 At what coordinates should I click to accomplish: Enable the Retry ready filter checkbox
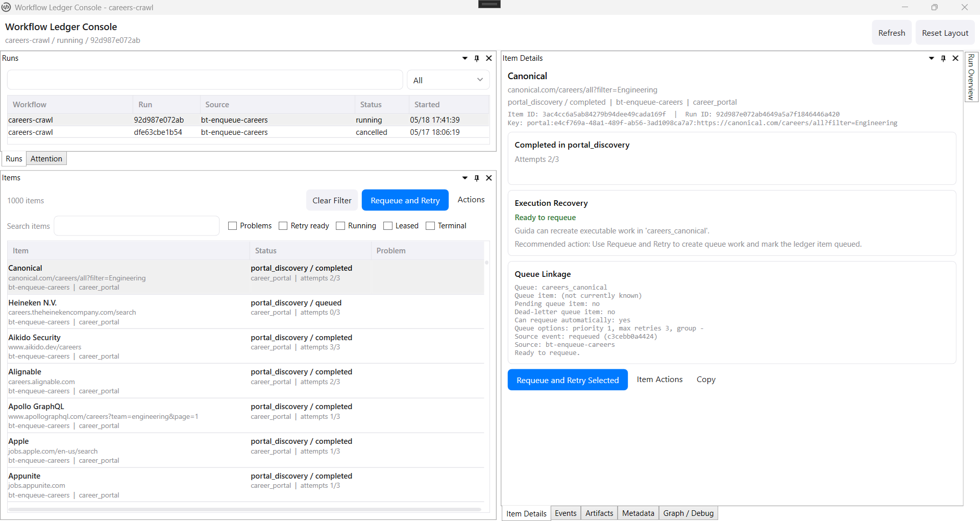283,226
